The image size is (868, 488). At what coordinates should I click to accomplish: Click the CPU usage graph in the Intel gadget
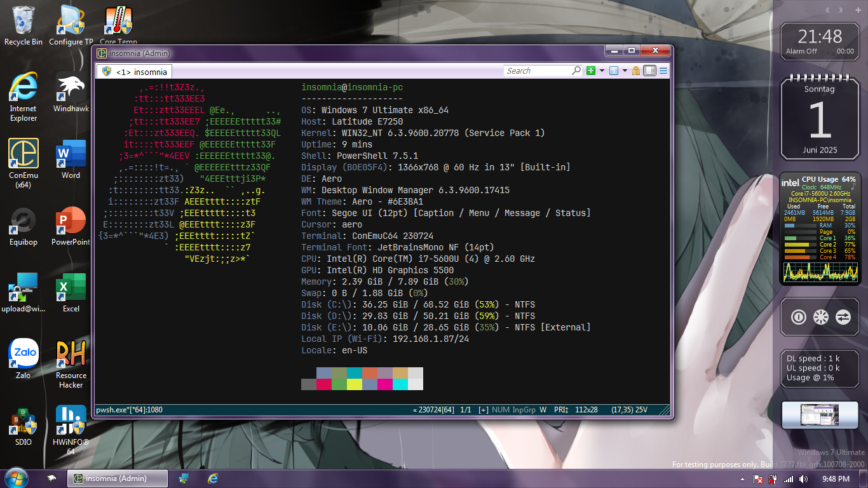click(820, 272)
